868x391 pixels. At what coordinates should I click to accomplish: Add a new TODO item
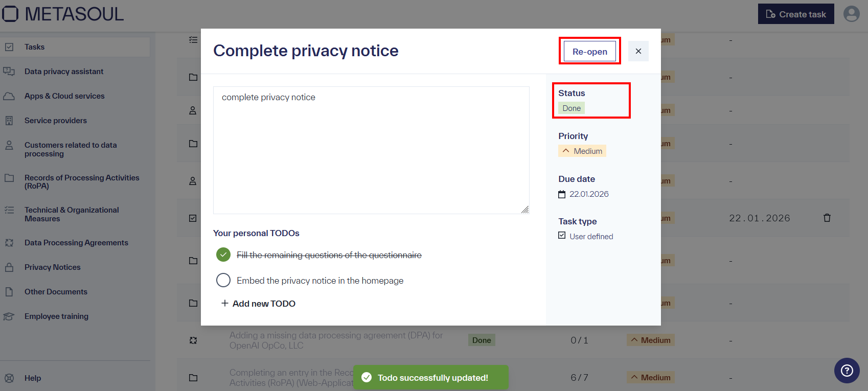click(x=258, y=303)
